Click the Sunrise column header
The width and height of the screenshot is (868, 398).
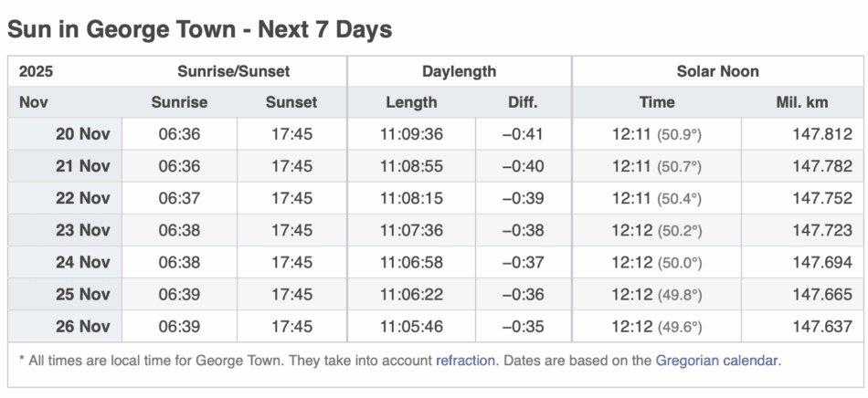click(x=179, y=102)
